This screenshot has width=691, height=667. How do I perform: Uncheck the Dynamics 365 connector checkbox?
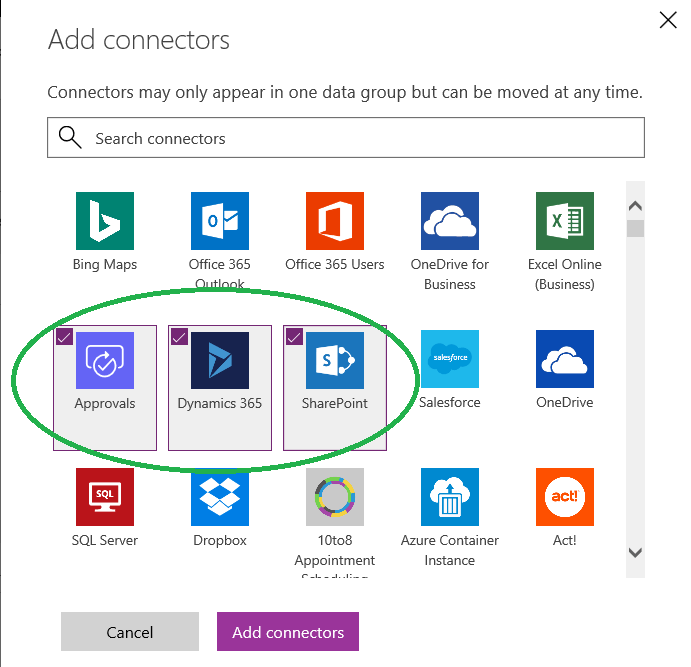point(179,337)
